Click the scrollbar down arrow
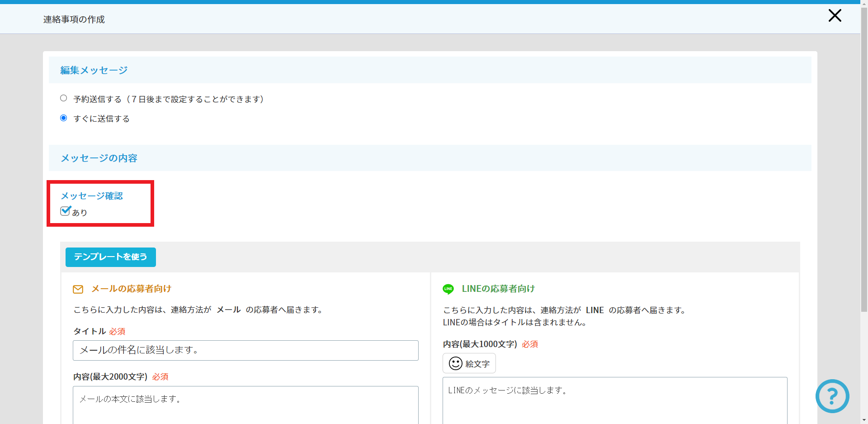 (x=864, y=420)
